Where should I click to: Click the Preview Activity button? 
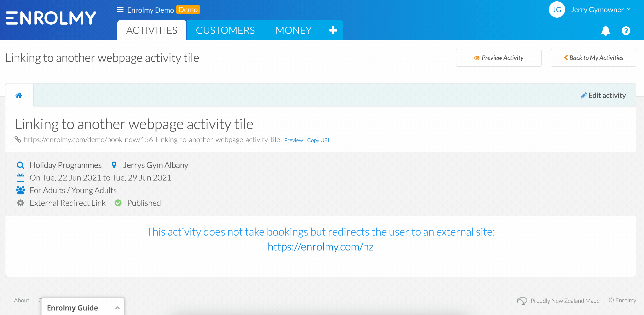tap(499, 58)
